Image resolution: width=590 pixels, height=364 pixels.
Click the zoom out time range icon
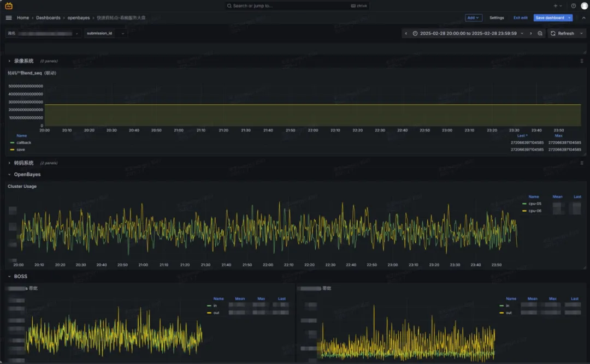pos(540,33)
